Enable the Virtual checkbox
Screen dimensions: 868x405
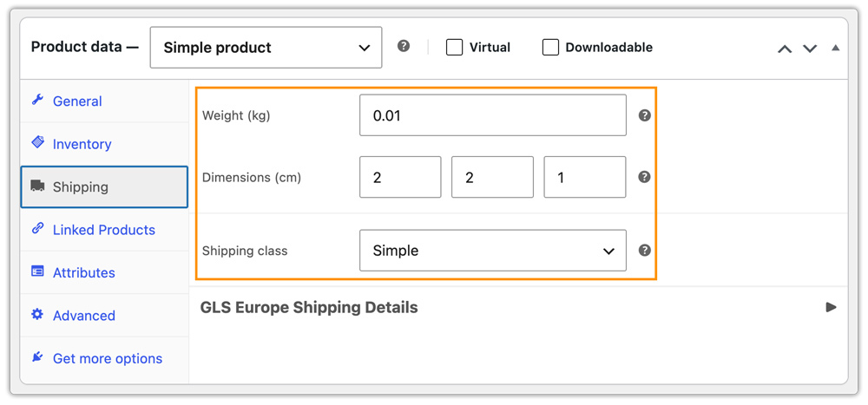point(455,48)
